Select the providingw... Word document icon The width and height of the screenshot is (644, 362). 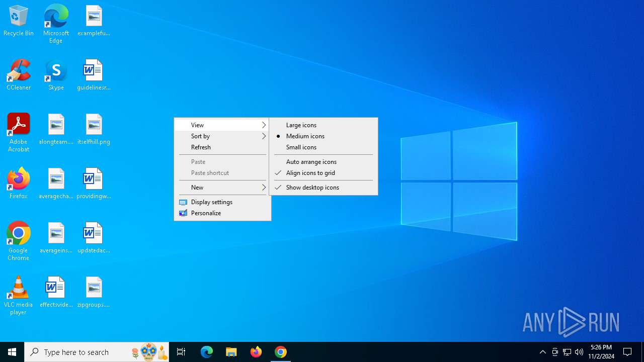click(94, 184)
